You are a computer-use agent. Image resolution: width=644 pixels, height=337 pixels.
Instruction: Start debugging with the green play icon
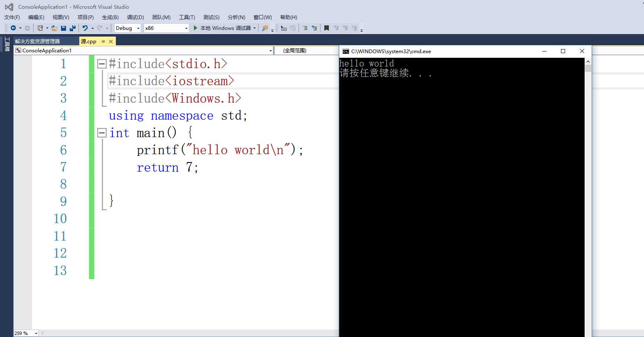(x=195, y=28)
